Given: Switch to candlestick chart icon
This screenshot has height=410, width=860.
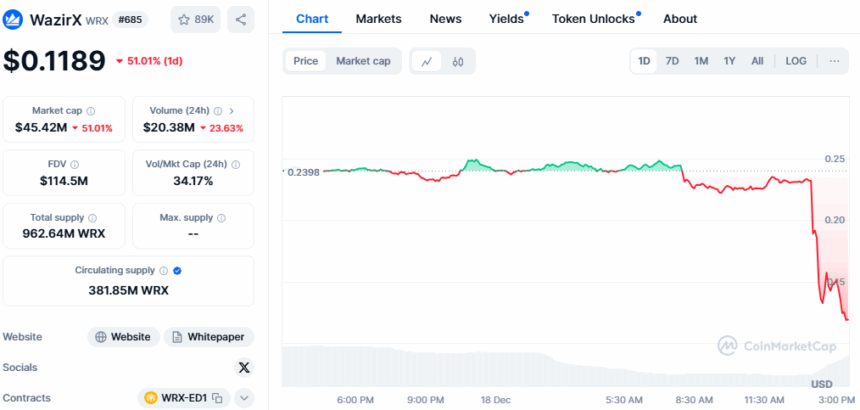Looking at the screenshot, I should 458,61.
